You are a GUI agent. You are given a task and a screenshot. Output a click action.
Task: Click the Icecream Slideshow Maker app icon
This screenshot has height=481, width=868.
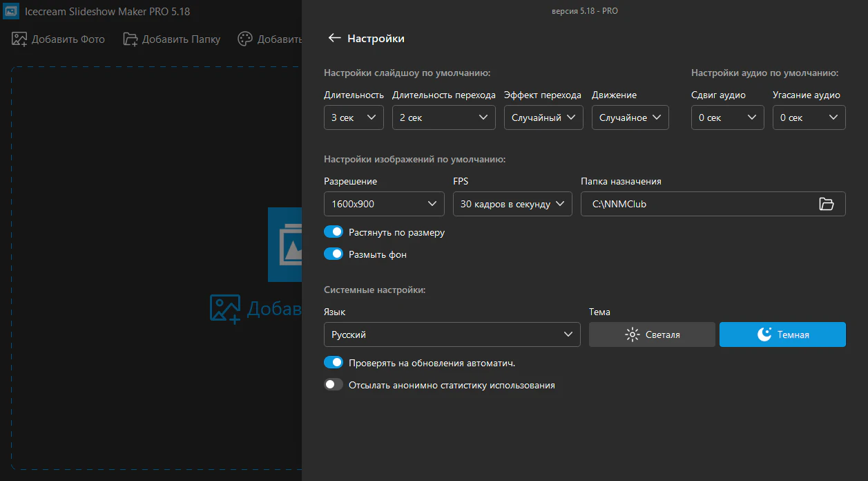(x=11, y=11)
